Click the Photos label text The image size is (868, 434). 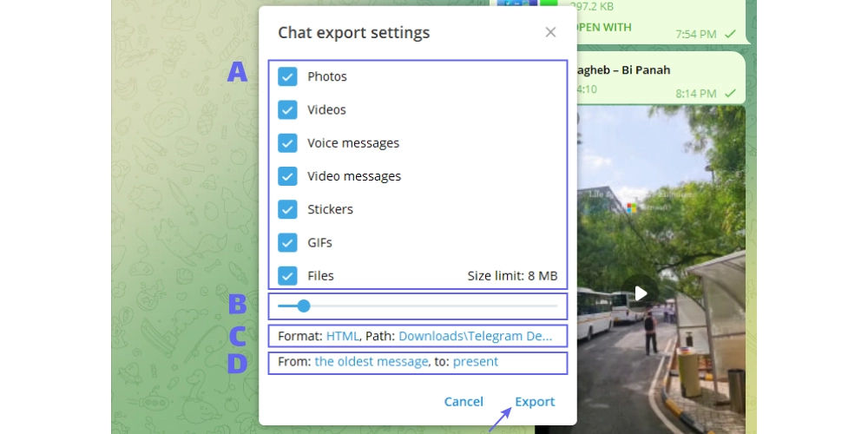pos(327,76)
